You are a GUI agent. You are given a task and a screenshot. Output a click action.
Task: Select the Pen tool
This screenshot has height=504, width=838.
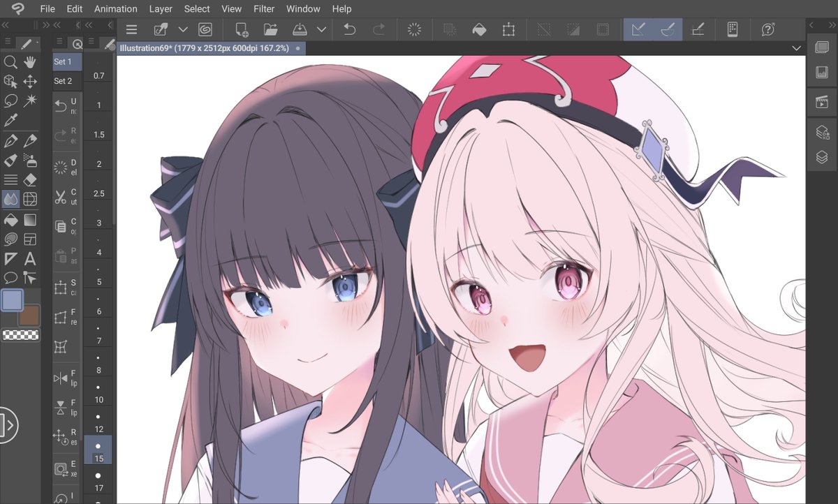tap(10, 141)
